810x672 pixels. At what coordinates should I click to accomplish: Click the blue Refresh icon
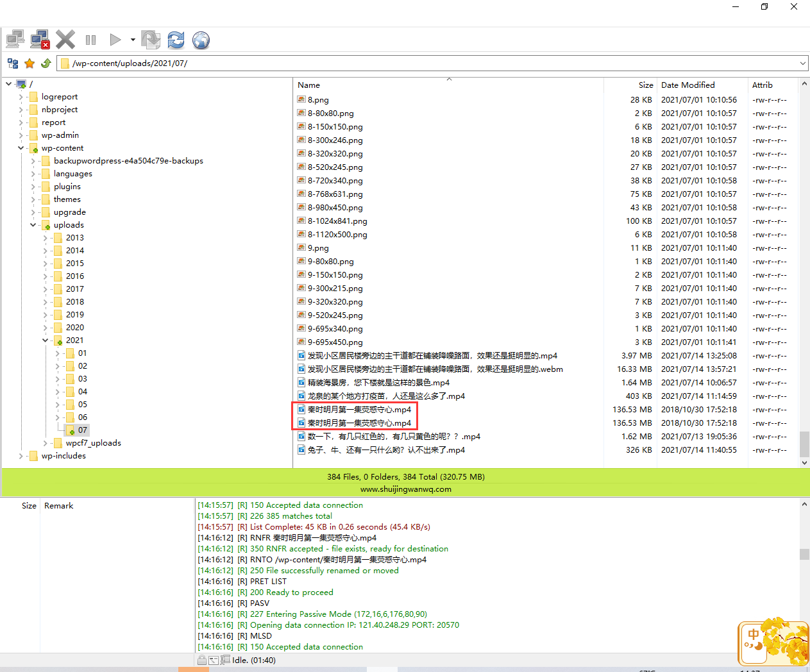[x=176, y=40]
